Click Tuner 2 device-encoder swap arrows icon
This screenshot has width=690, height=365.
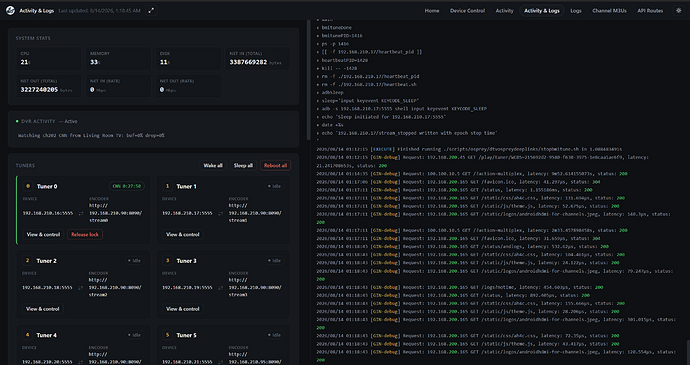point(81,288)
